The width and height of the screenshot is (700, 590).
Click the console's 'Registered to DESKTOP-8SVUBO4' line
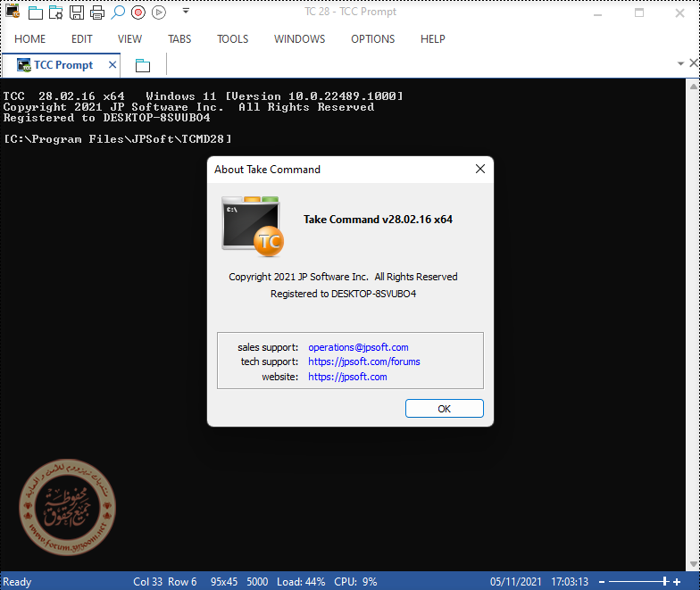pos(107,118)
